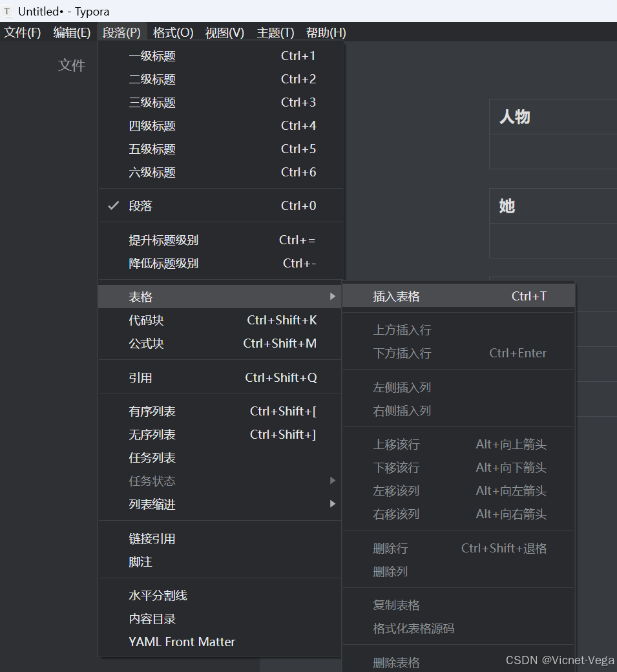Open the 视图(V) menu

tap(224, 32)
